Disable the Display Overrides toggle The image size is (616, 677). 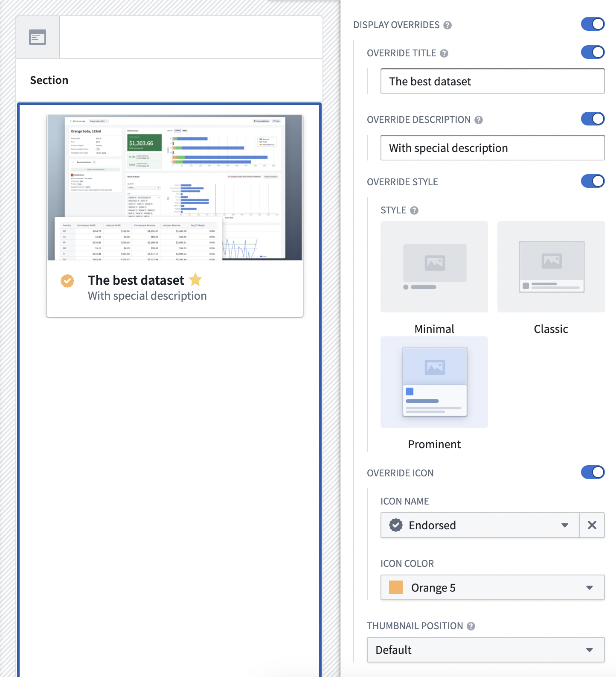tap(593, 24)
